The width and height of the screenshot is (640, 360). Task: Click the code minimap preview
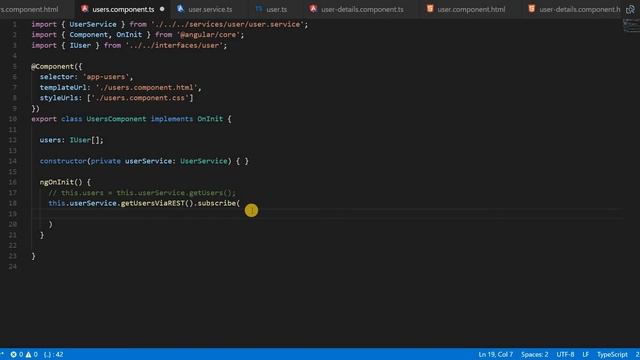(x=631, y=25)
